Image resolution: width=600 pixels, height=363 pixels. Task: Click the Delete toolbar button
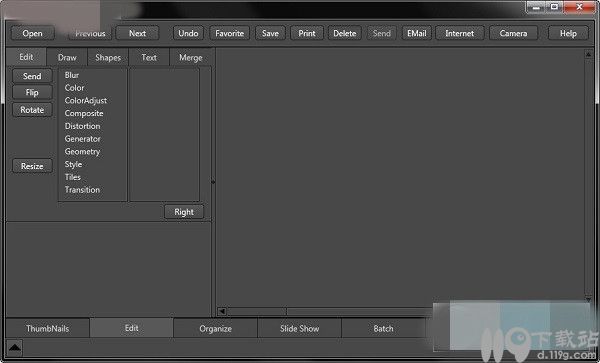[344, 33]
